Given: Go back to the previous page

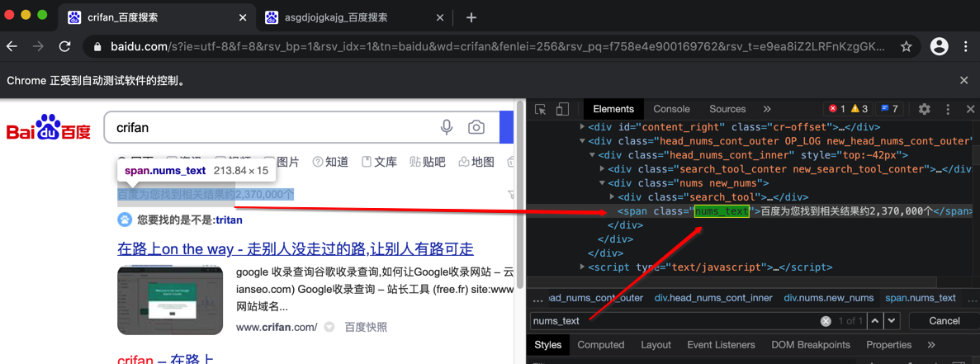Looking at the screenshot, I should pos(12,46).
